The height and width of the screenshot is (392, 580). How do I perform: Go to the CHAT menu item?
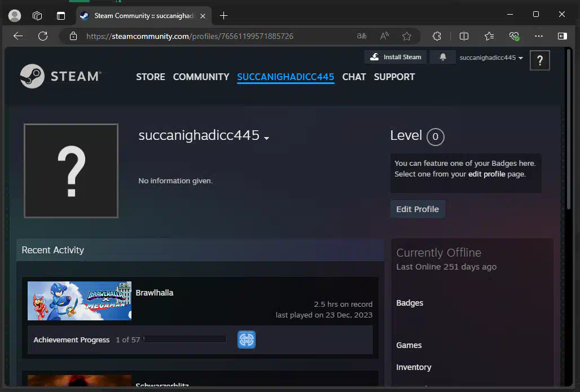tap(354, 77)
